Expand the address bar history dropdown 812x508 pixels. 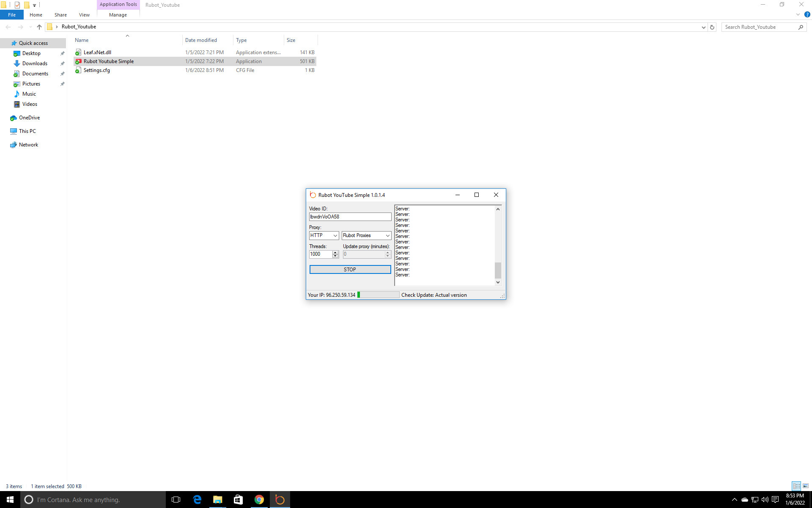[x=703, y=27]
